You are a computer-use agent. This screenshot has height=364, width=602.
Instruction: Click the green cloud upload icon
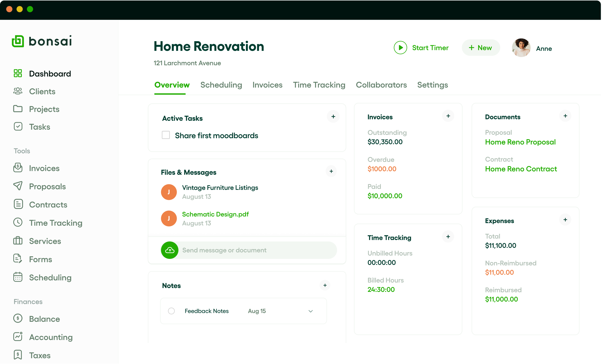pyautogui.click(x=170, y=250)
